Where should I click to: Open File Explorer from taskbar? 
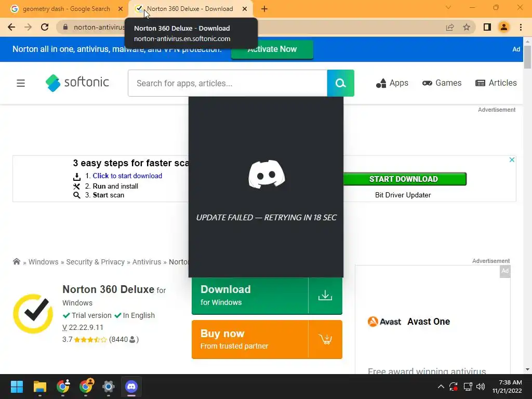(x=39, y=387)
